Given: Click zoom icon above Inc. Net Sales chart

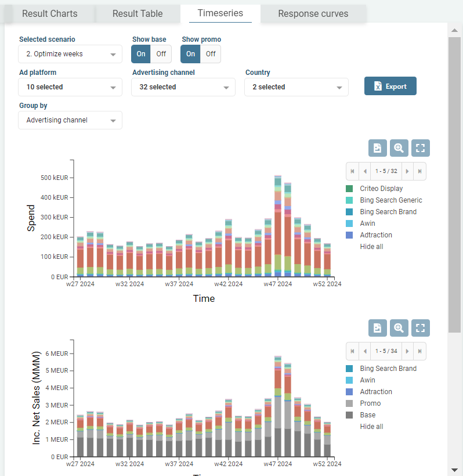Looking at the screenshot, I should (x=399, y=328).
